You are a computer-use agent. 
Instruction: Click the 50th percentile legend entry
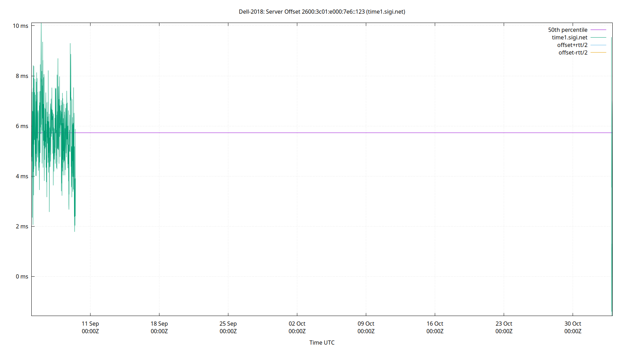(x=568, y=30)
